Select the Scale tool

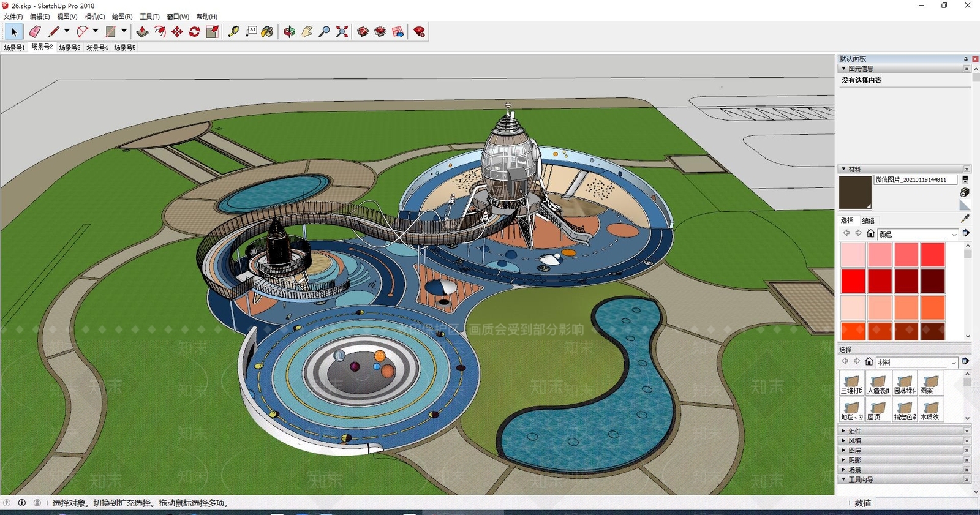[x=213, y=32]
